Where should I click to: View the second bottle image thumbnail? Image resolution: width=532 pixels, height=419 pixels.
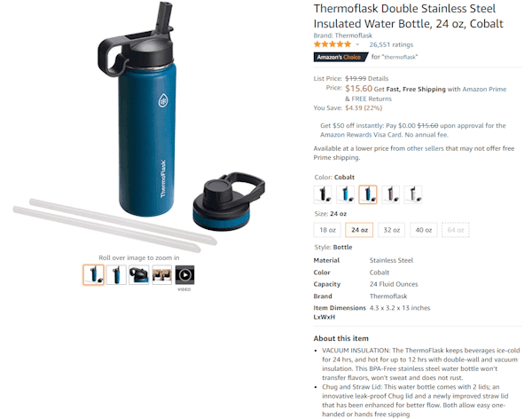[x=116, y=274]
